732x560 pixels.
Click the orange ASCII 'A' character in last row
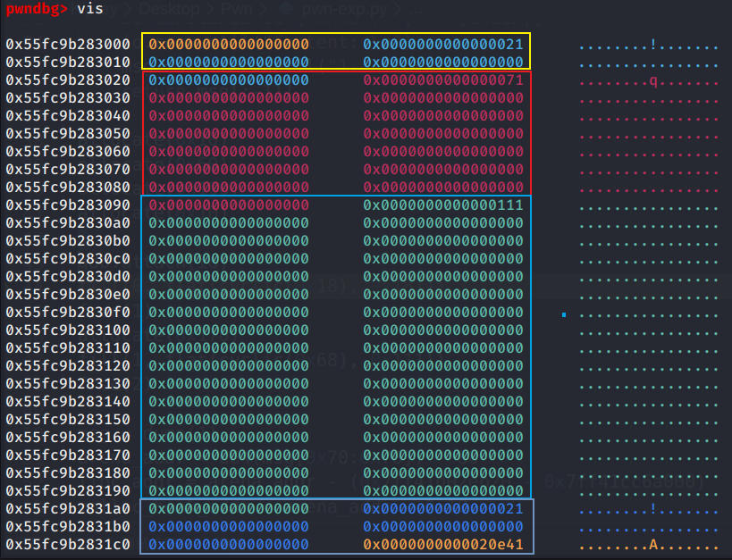[653, 544]
